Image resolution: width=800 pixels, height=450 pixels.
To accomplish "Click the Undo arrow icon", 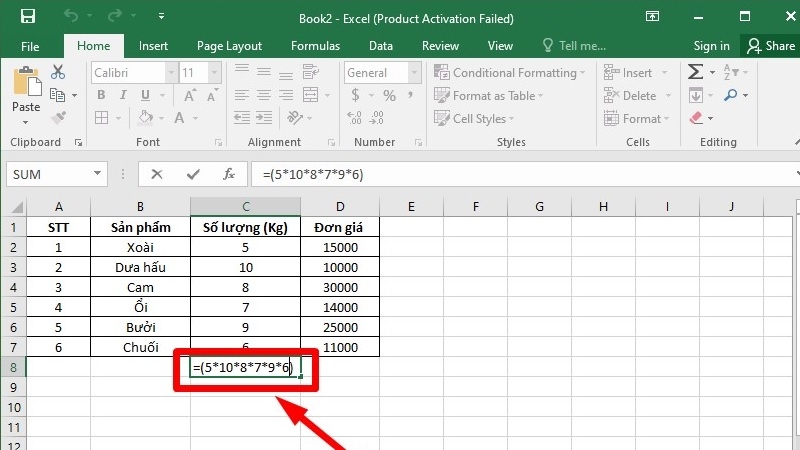I will tap(71, 16).
